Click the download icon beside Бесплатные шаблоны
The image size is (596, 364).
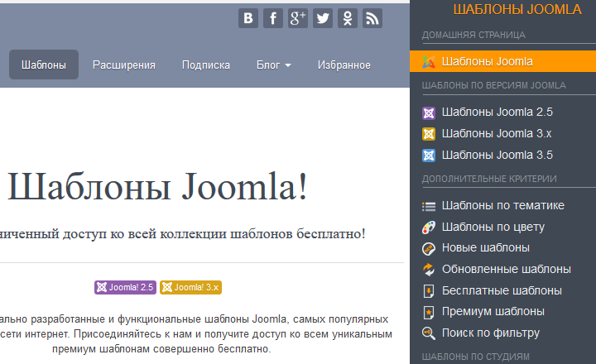(x=429, y=291)
